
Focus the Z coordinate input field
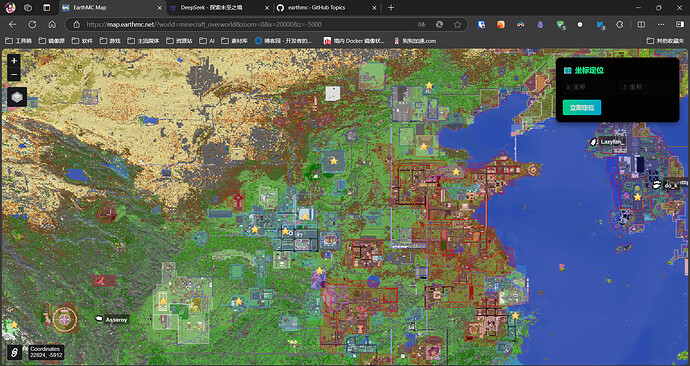click(646, 87)
